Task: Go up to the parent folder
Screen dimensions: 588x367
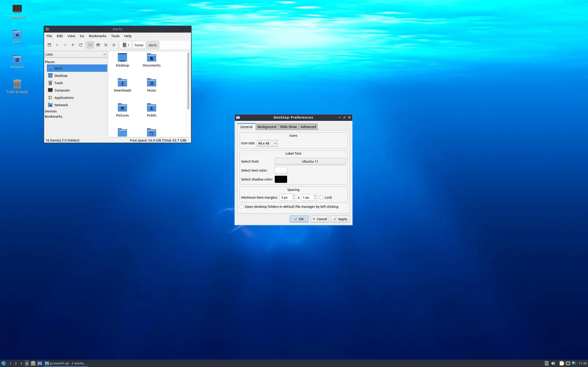Action: pos(73,45)
